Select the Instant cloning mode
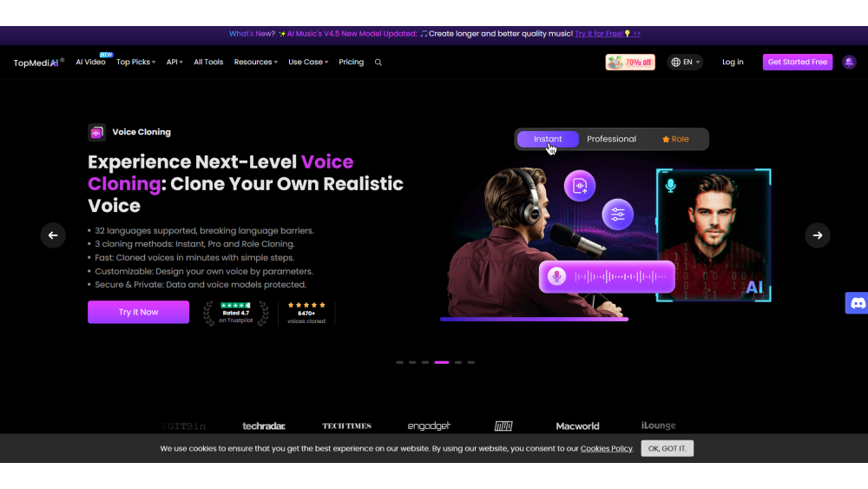 tap(548, 139)
